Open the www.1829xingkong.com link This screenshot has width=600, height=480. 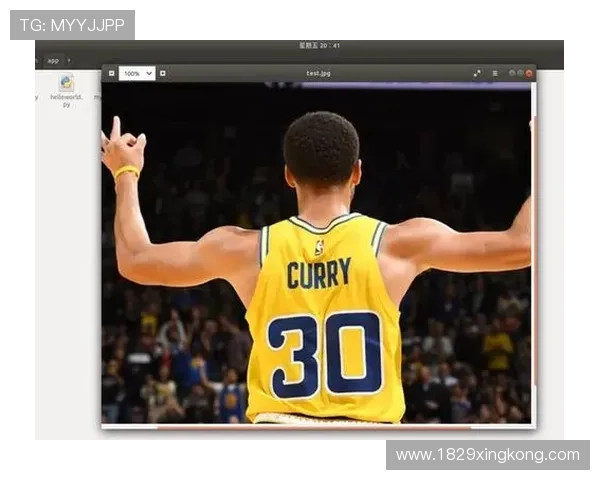coord(487,455)
